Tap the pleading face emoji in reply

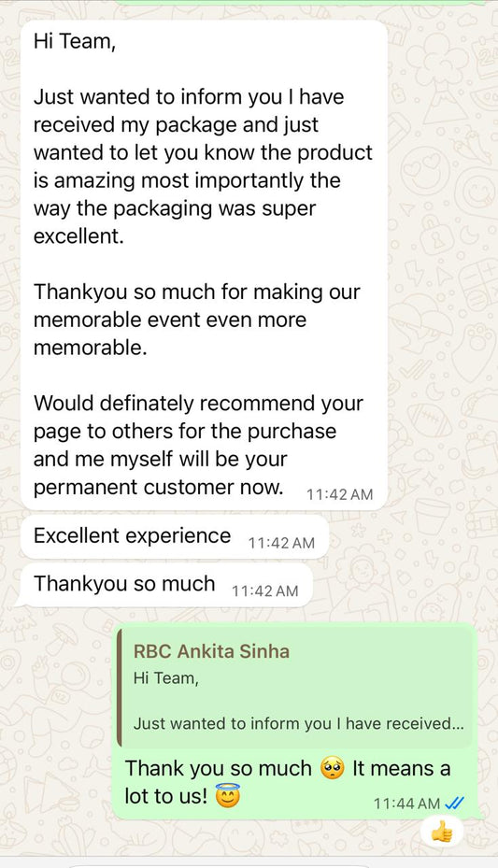(x=332, y=768)
